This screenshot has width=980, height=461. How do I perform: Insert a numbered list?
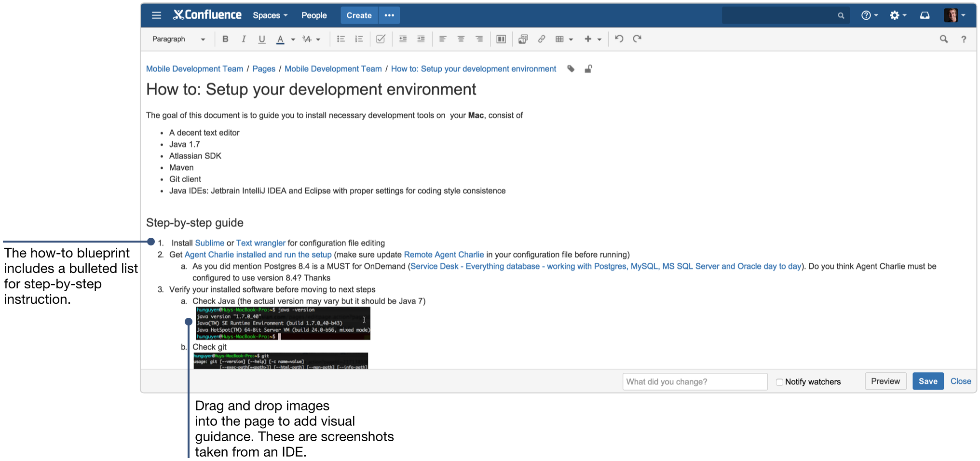[359, 39]
